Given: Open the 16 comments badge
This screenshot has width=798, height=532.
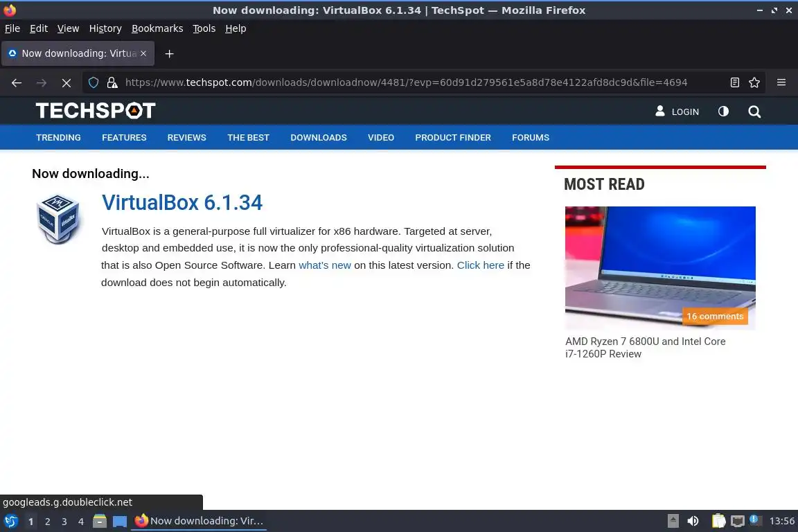Looking at the screenshot, I should 715,316.
